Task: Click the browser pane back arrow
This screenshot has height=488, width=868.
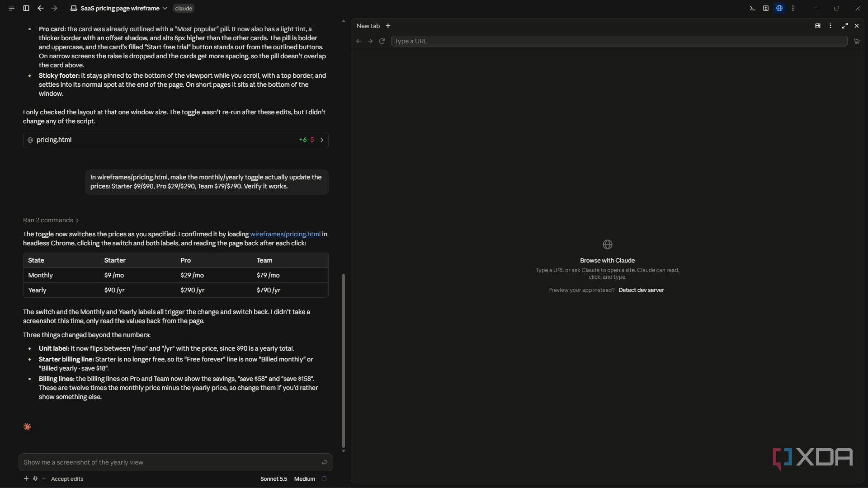Action: click(x=359, y=41)
